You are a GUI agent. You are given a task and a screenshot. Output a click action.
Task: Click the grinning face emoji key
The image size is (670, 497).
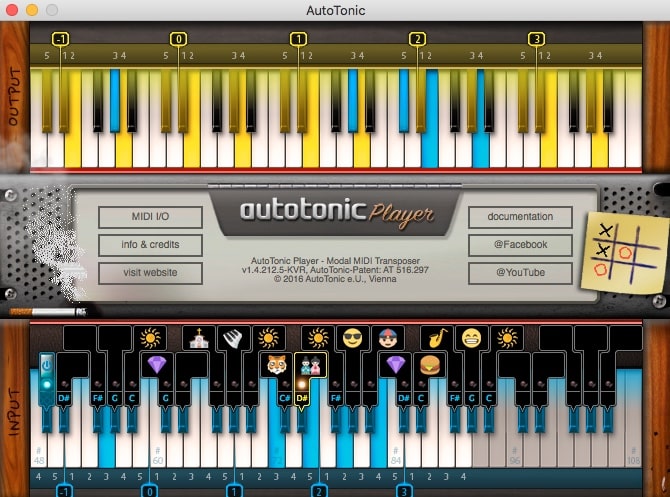click(472, 339)
